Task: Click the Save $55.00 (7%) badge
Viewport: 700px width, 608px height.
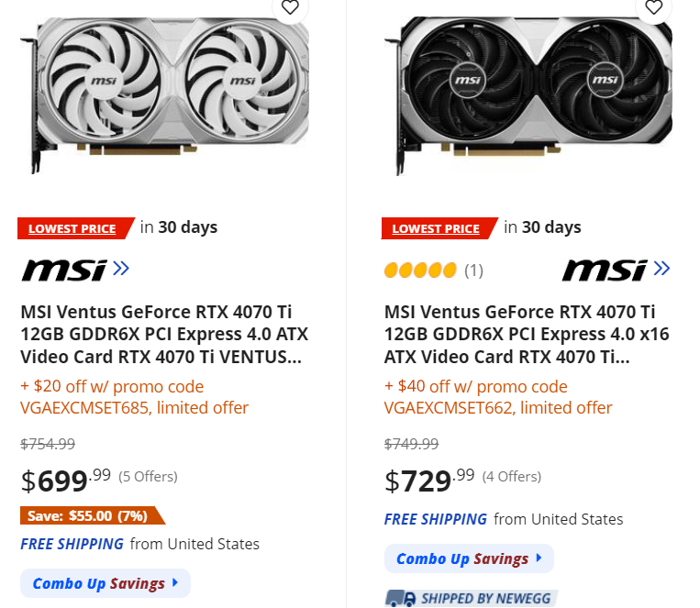Action: tap(88, 515)
